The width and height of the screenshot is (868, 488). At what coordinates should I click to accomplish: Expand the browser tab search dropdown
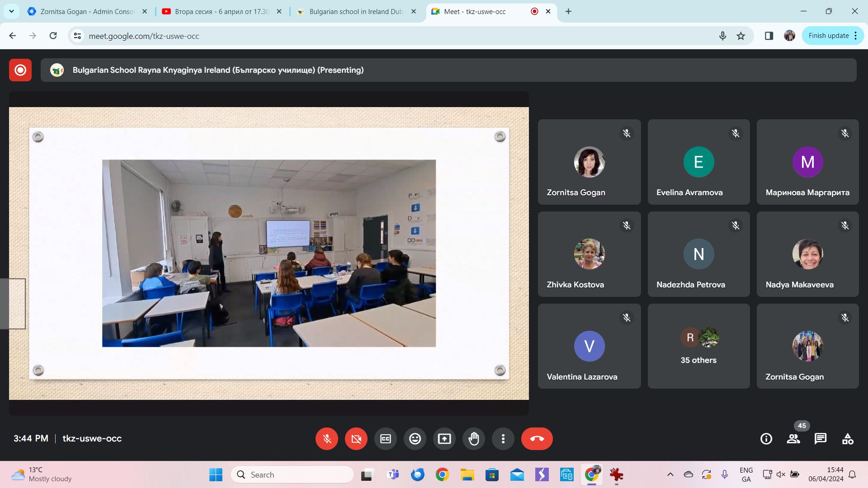point(11,11)
